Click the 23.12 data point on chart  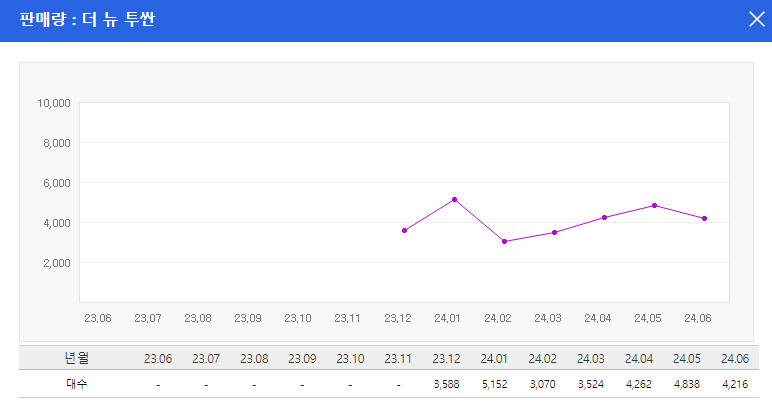click(x=404, y=230)
